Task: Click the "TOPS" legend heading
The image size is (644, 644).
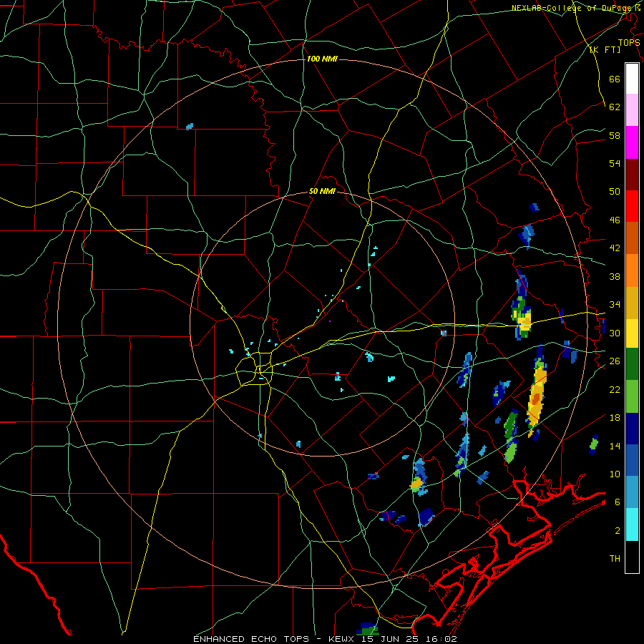Action: [x=629, y=43]
